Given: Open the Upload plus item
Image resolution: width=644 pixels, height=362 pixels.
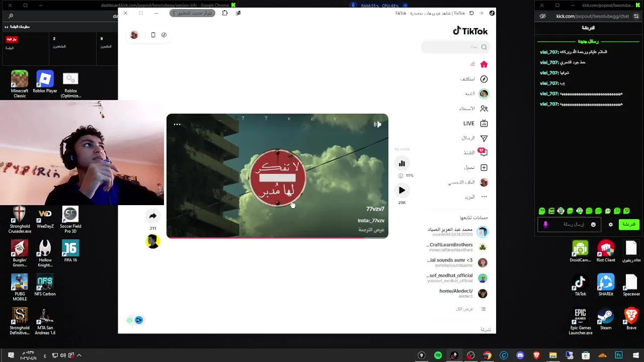Looking at the screenshot, I should click(476, 167).
